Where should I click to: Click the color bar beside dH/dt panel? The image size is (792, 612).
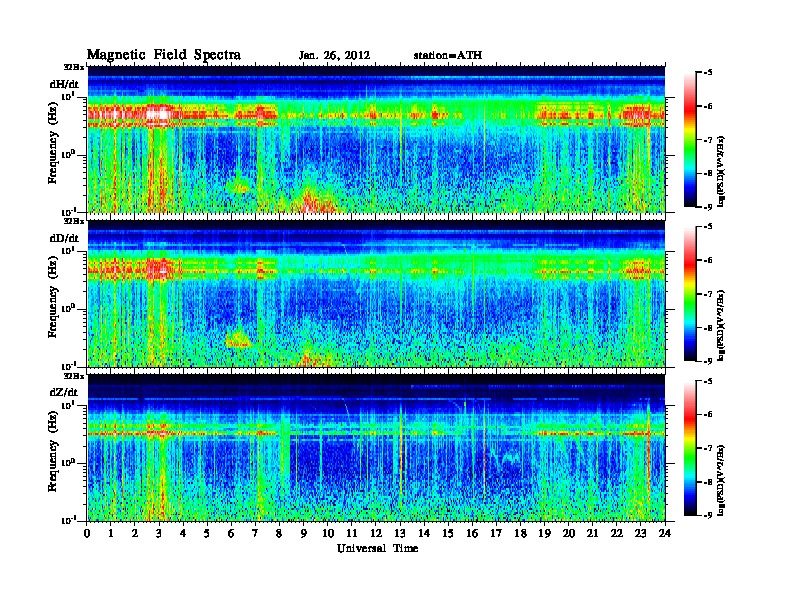[x=690, y=140]
